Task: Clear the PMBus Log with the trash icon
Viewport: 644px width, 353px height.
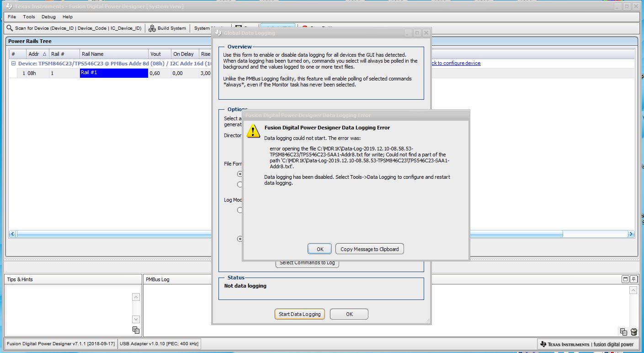Action: [x=633, y=332]
